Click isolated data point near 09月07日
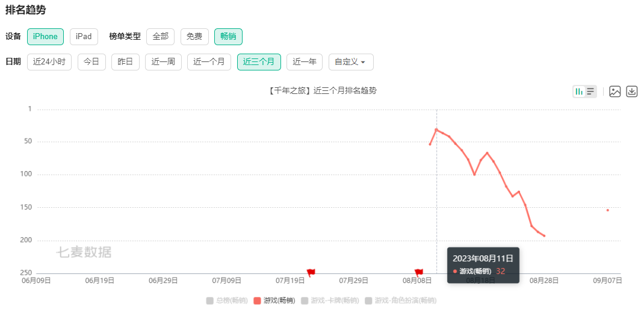 pos(607,210)
